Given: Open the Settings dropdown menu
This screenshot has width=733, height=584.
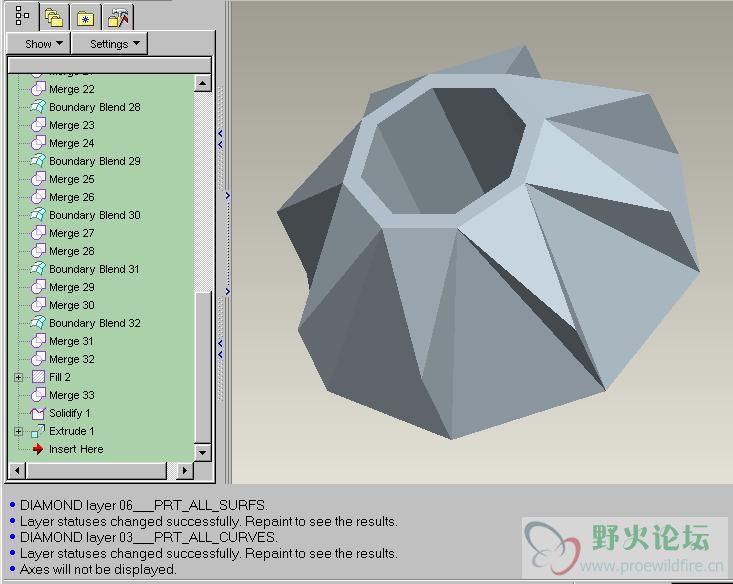Looking at the screenshot, I should 110,43.
